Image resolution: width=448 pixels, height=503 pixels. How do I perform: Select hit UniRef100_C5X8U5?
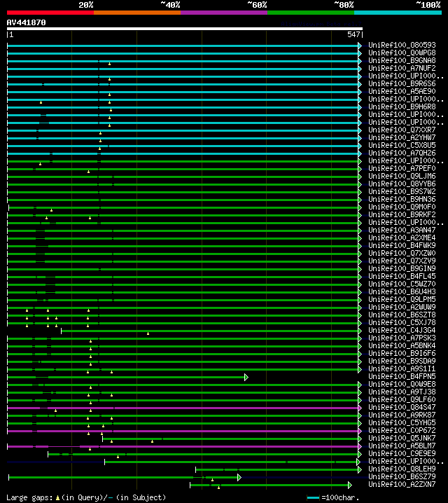point(402,145)
